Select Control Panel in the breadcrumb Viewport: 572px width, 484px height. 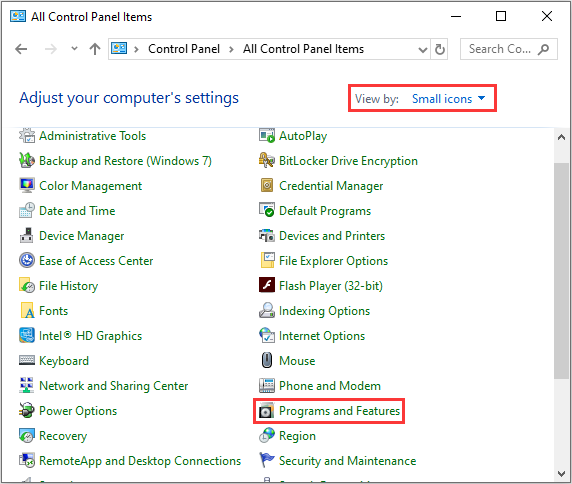pyautogui.click(x=183, y=49)
